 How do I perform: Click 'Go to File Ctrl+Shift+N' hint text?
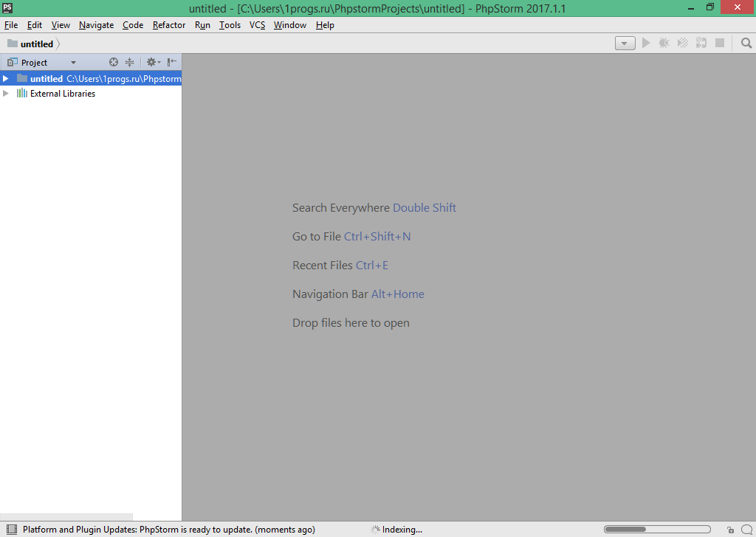tap(351, 237)
